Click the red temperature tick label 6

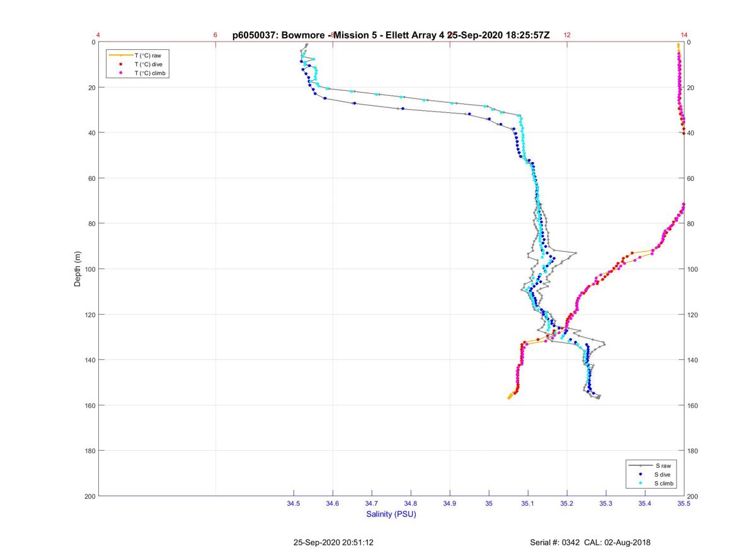pos(215,35)
